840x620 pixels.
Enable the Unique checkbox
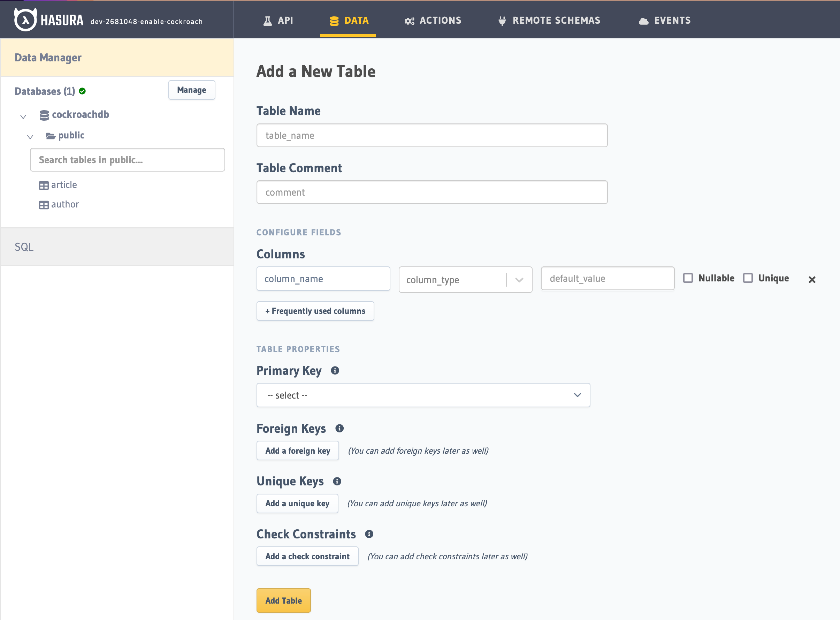click(x=748, y=278)
